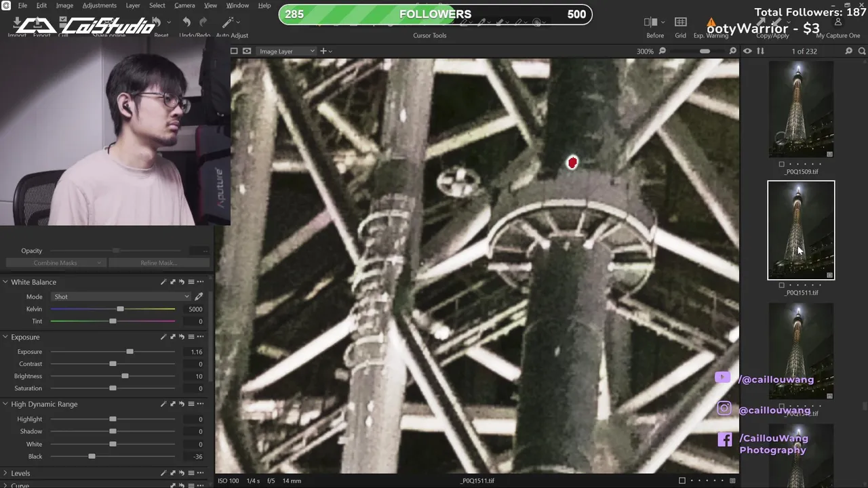The image size is (868, 488).
Task: Toggle browser viewing mode eye icon
Action: coord(747,51)
